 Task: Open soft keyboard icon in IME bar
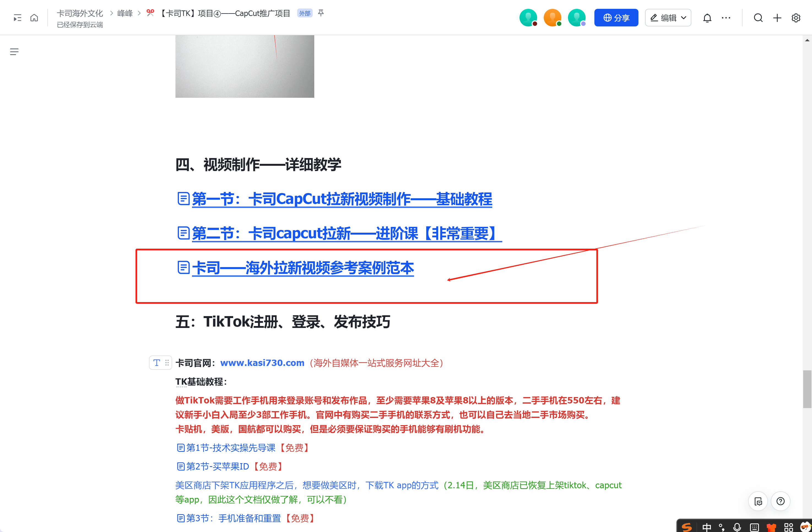tap(754, 528)
